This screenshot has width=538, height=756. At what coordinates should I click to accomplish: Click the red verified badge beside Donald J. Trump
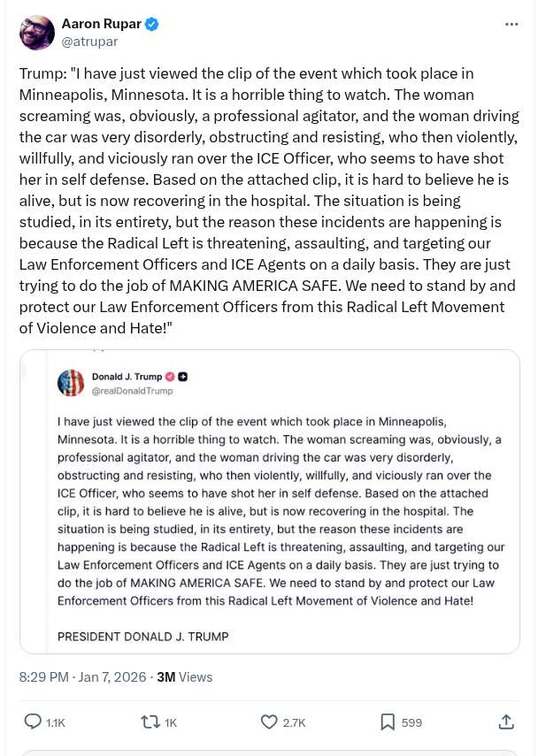170,377
